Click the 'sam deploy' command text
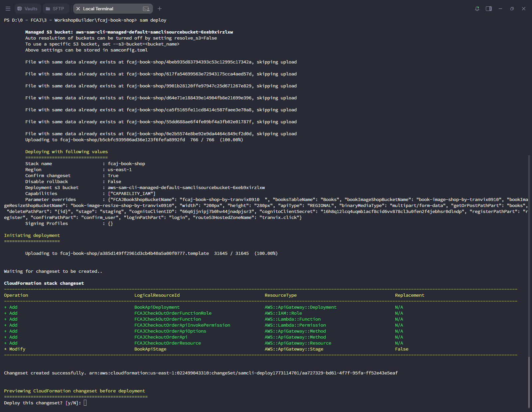The width and height of the screenshot is (532, 412). click(x=153, y=20)
